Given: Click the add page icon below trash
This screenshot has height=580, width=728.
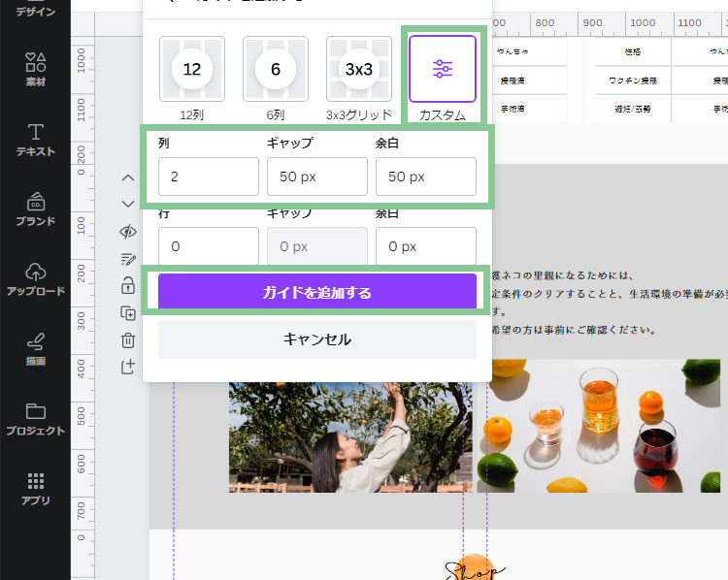Looking at the screenshot, I should click(128, 367).
